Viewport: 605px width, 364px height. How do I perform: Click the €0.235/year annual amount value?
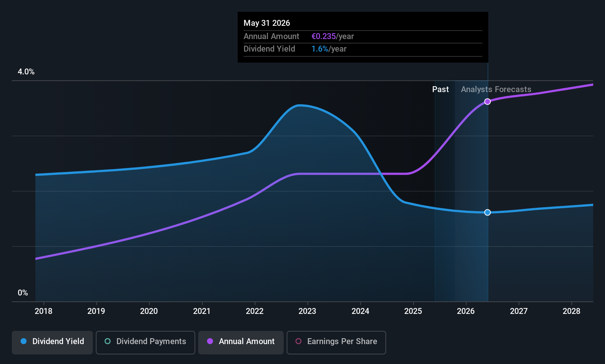pos(332,36)
